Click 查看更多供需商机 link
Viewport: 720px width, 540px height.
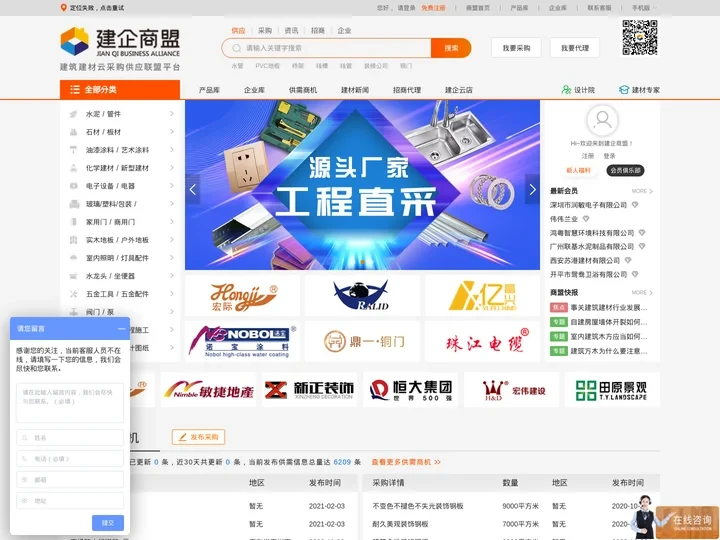[x=406, y=462]
